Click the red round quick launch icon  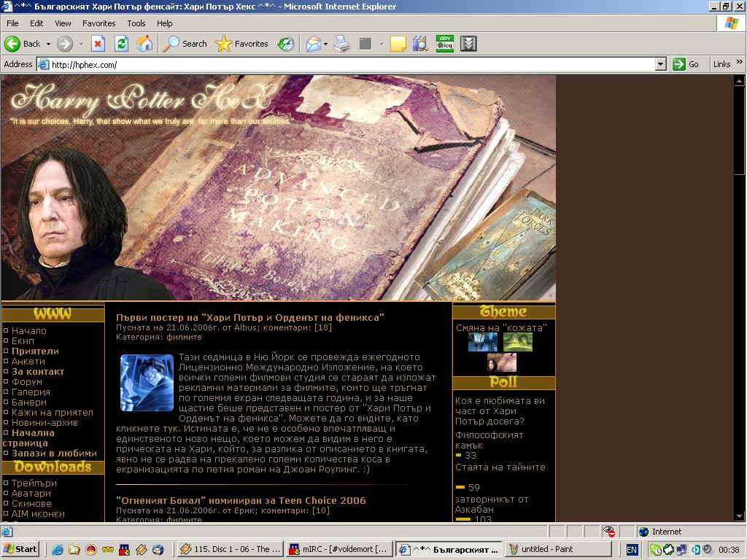[x=90, y=550]
